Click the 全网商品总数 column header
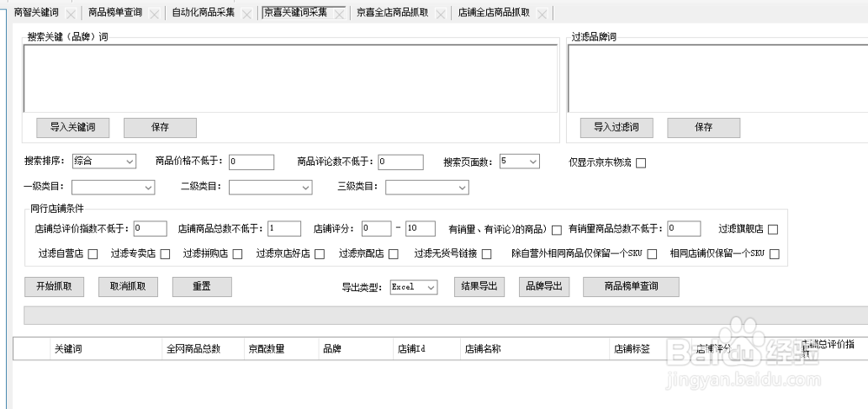This screenshot has height=409, width=868. [x=203, y=349]
